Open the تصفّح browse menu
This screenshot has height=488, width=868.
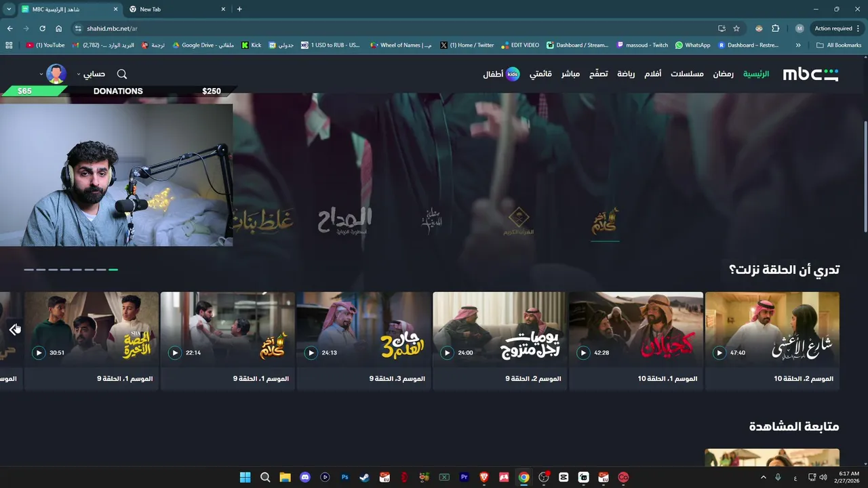click(598, 74)
